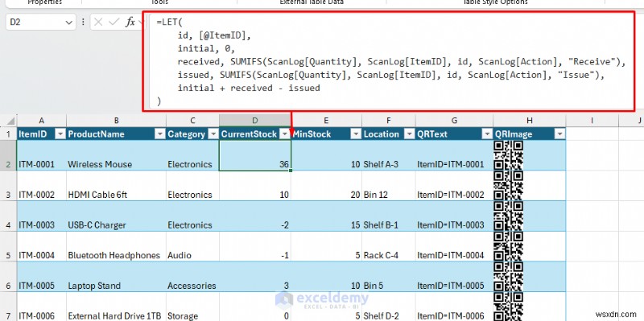This screenshot has height=321, width=644.
Task: Click the cell USB-C Charger
Action: pyautogui.click(x=116, y=216)
